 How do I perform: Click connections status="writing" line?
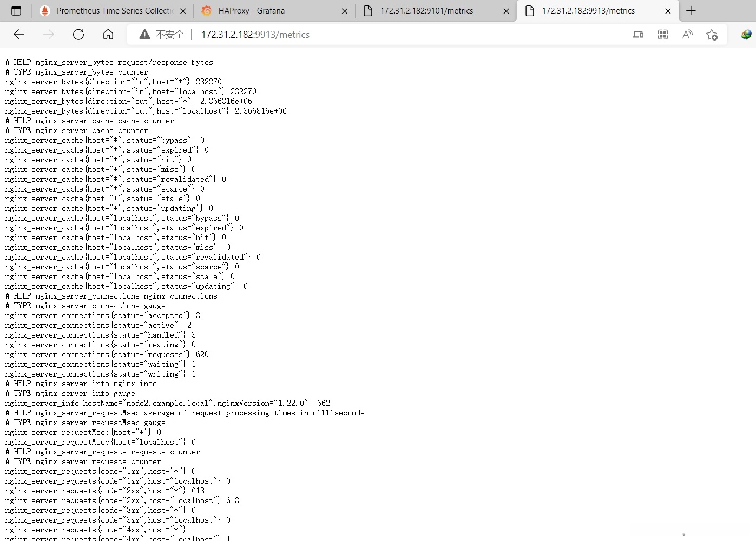click(x=101, y=374)
